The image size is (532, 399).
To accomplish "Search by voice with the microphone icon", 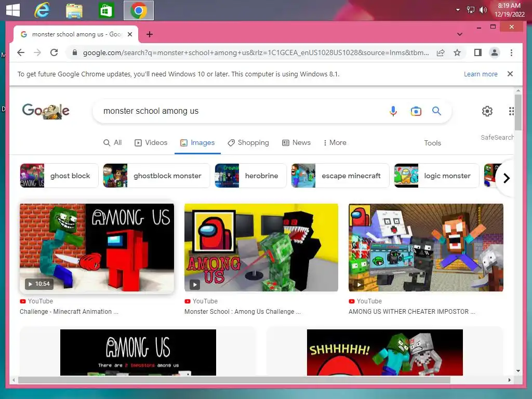I will [x=393, y=111].
